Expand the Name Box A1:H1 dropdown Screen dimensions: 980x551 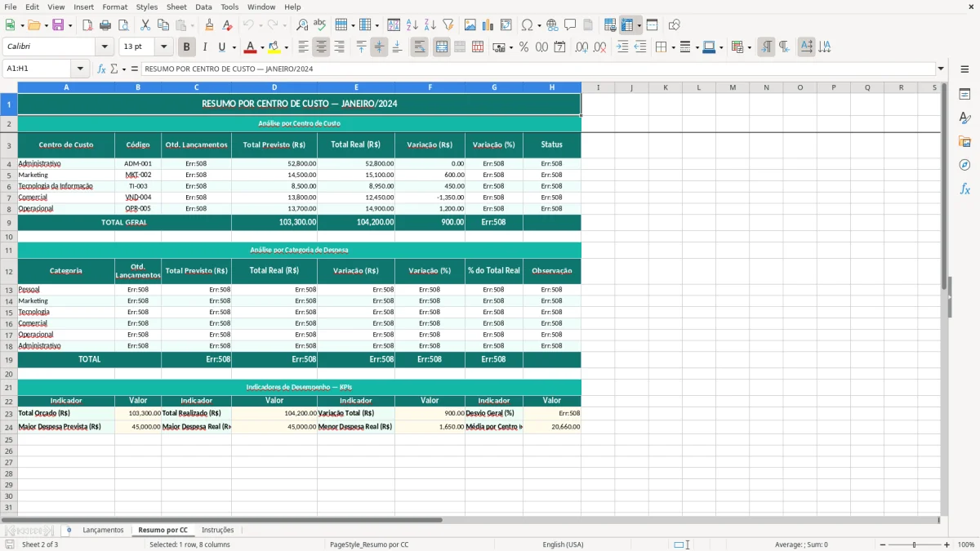click(x=80, y=69)
